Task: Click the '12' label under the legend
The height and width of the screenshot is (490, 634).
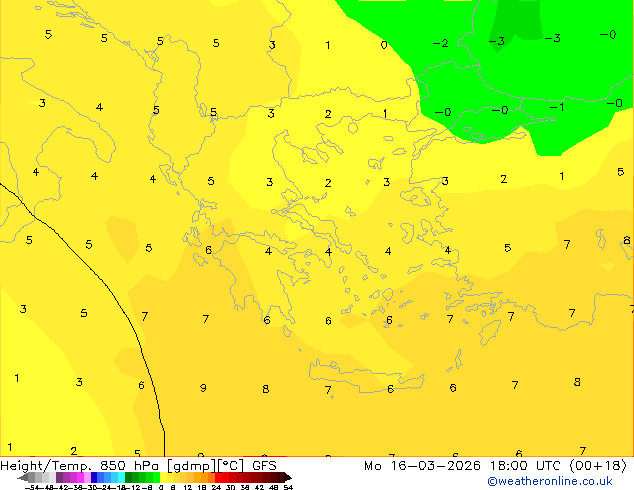Action: pyautogui.click(x=187, y=487)
